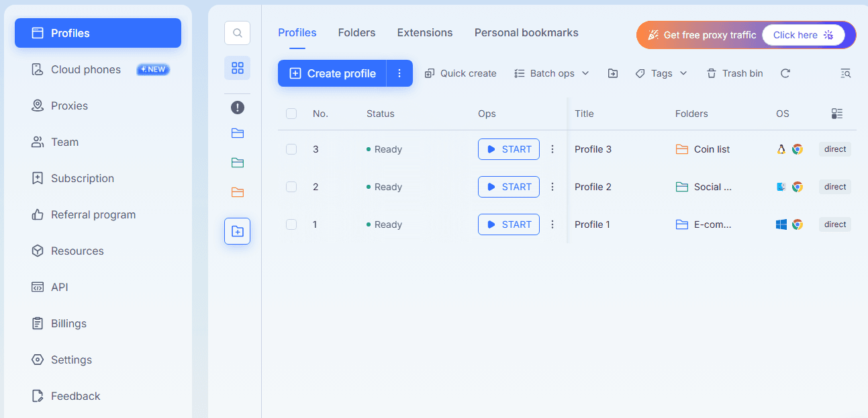The width and height of the screenshot is (868, 418).
Task: Click the Create profile button
Action: [x=332, y=73]
